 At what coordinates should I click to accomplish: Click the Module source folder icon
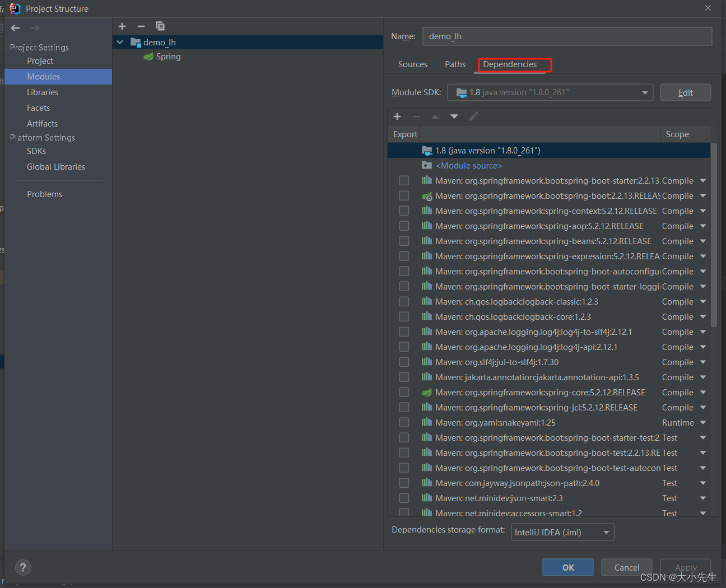(x=427, y=165)
